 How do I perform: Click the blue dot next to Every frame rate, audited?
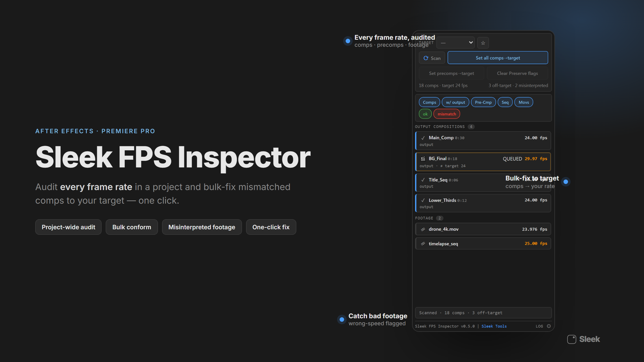(x=348, y=41)
